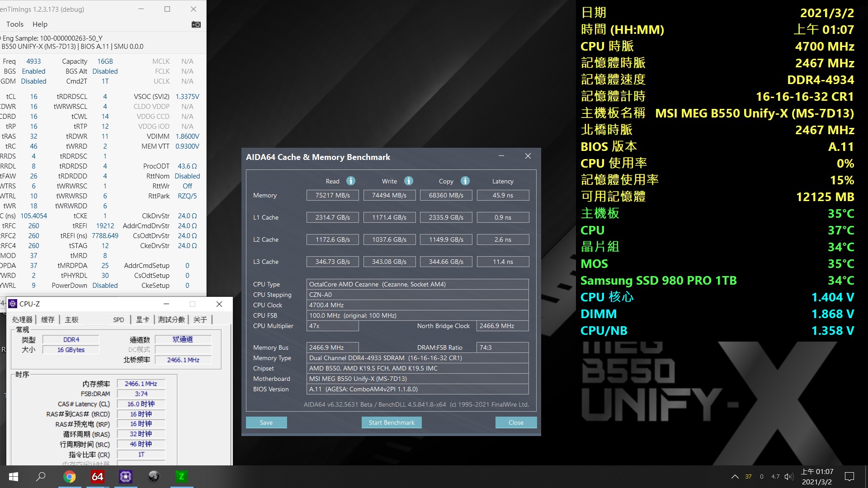This screenshot has height=488, width=868.
Task: Click the Save button in AIDA64
Action: pos(266,422)
